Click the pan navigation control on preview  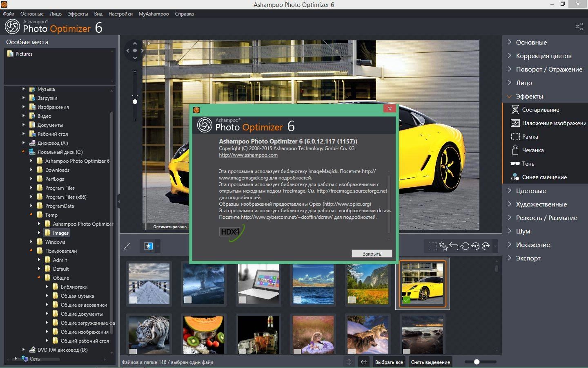tap(135, 51)
